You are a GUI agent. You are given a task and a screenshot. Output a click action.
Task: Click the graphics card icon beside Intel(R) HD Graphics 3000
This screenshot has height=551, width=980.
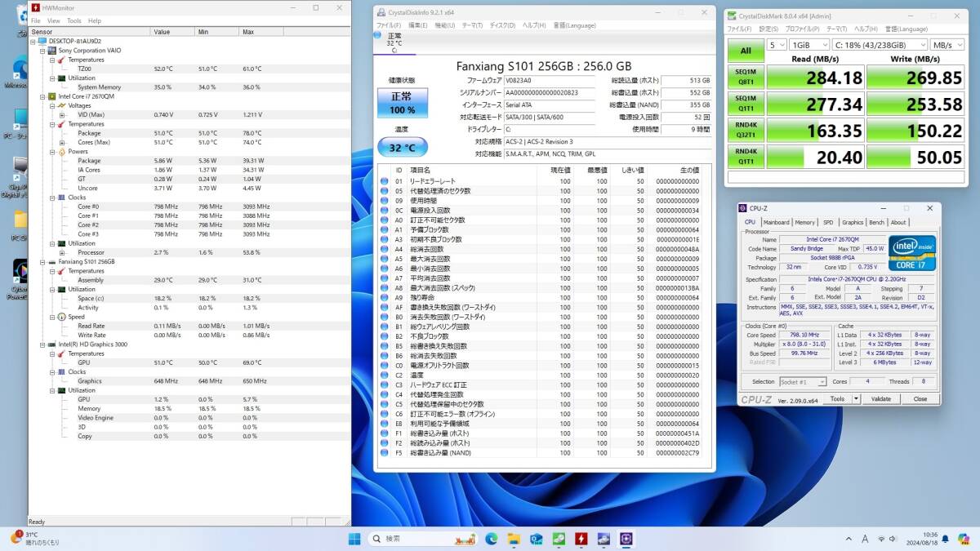[52, 344]
